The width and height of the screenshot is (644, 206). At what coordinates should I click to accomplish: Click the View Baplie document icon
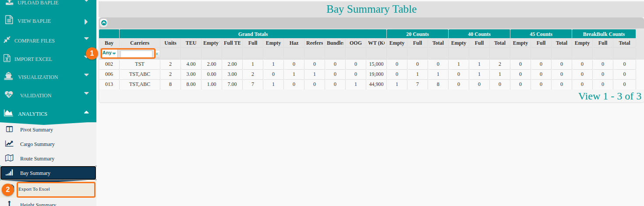(8, 20)
